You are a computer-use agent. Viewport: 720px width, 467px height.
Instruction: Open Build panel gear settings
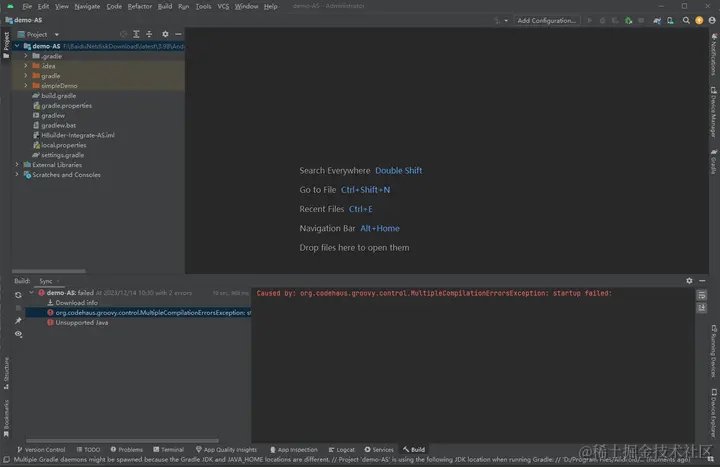[x=689, y=281]
